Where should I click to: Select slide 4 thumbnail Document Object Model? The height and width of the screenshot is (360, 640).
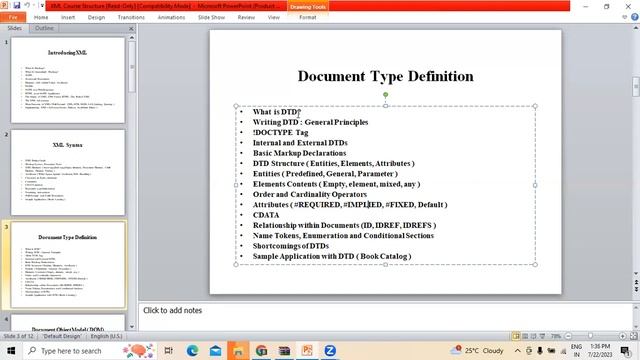(x=68, y=322)
